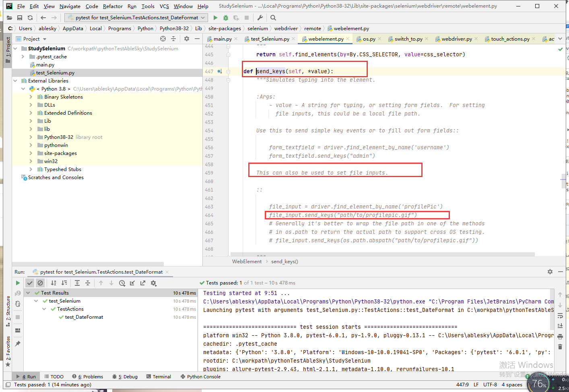Click the Open folder toolbar icon

(x=10, y=18)
